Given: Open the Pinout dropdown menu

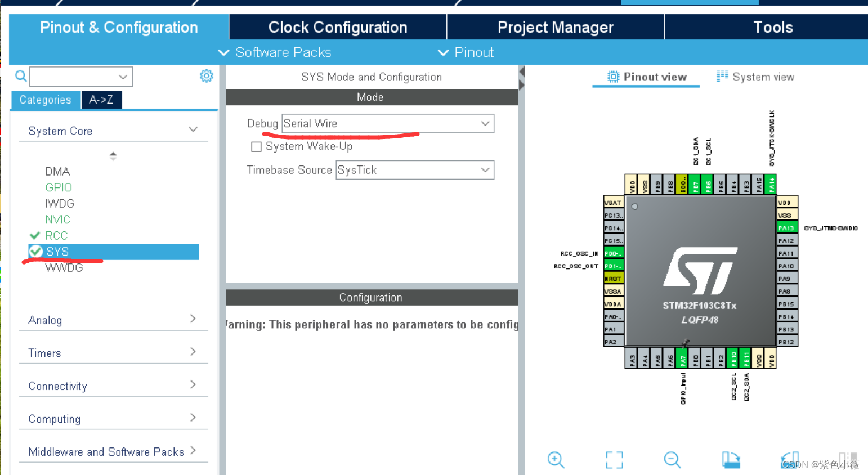Looking at the screenshot, I should click(466, 52).
